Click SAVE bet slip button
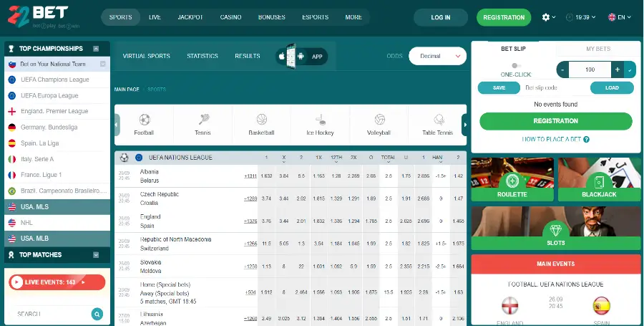 pyautogui.click(x=499, y=88)
